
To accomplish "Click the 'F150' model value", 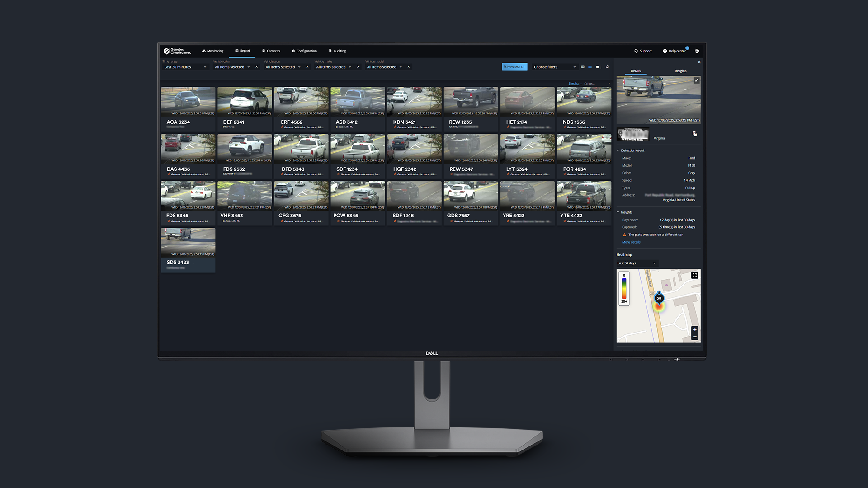I will click(x=692, y=165).
